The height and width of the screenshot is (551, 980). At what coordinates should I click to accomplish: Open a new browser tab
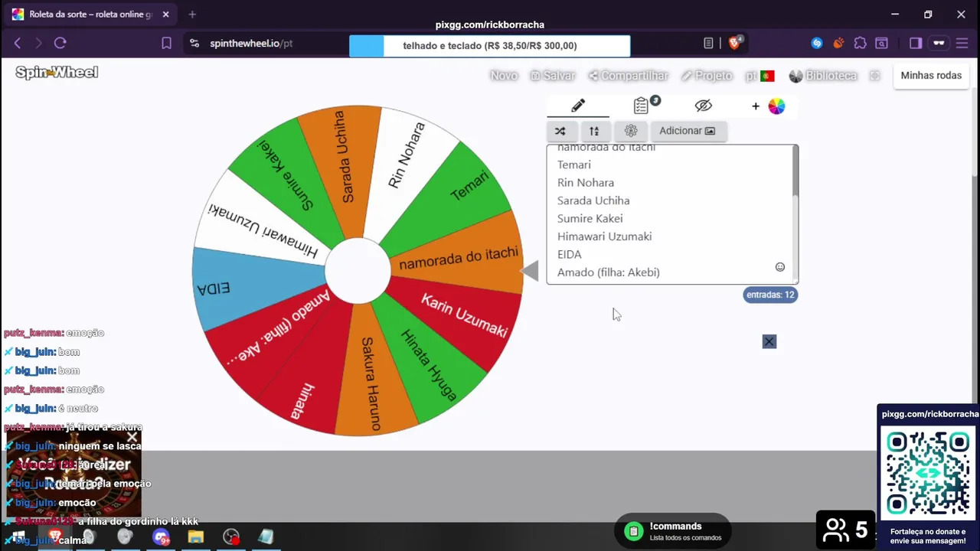pos(192,14)
